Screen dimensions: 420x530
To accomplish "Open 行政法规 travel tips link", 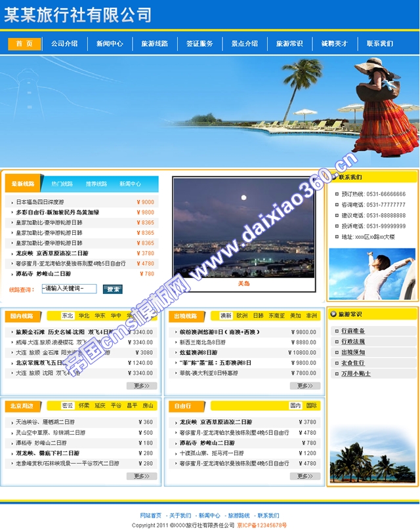I will [x=353, y=342].
